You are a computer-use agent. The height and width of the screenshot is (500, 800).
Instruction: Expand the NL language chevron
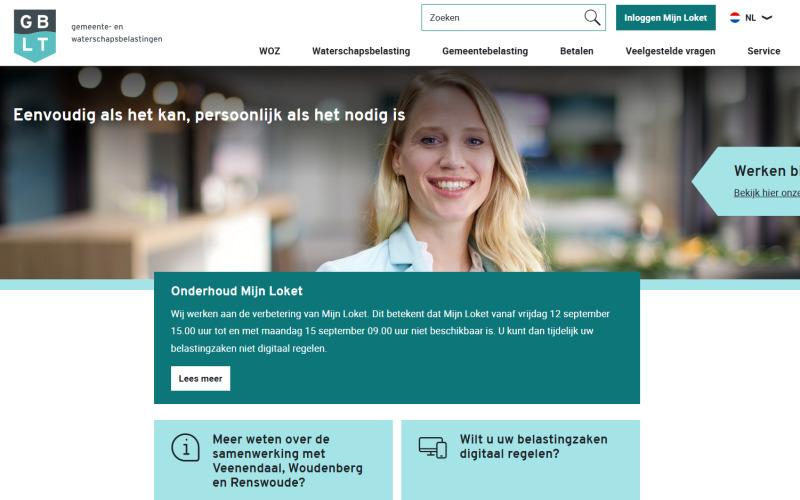[766, 18]
